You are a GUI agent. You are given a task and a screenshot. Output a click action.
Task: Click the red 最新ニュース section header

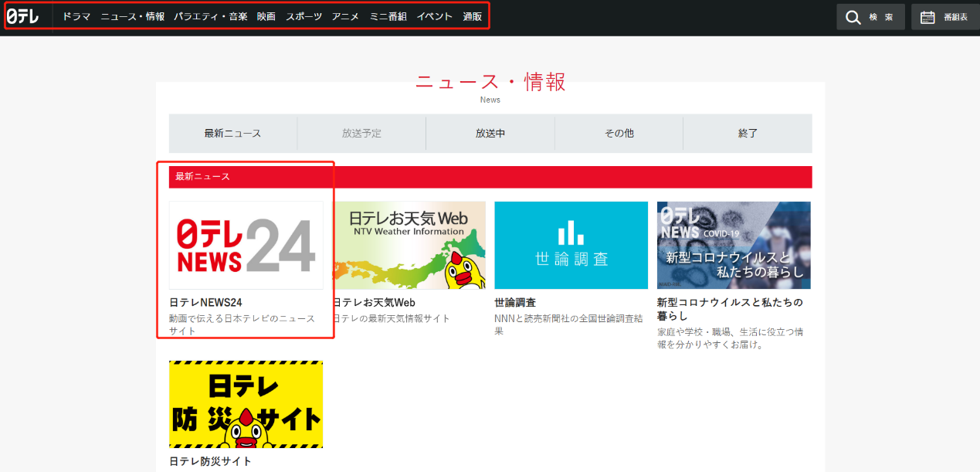coord(490,177)
